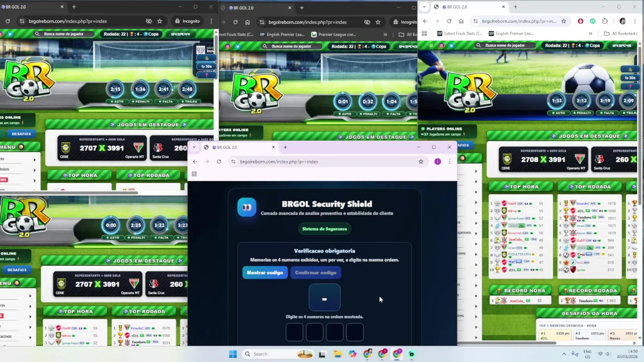This screenshot has width=644, height=362.
Task: Toggle PENALTI under 1:36 timer in top-left window
Action: pyautogui.click(x=140, y=101)
